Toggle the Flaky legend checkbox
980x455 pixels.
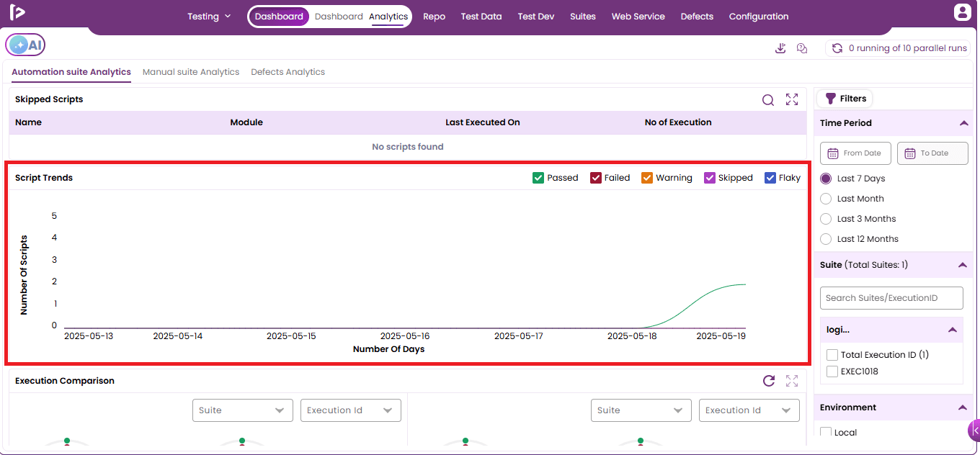click(770, 178)
